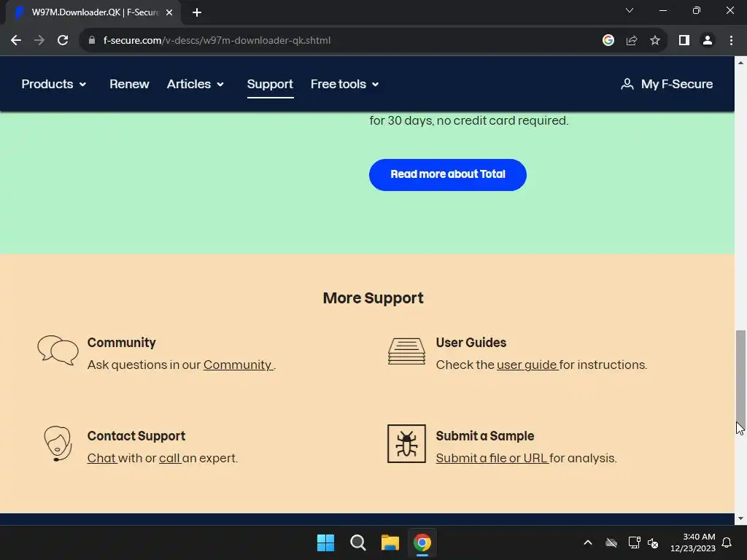The width and height of the screenshot is (747, 560).
Task: Click the More Support heading
Action: pos(373,298)
